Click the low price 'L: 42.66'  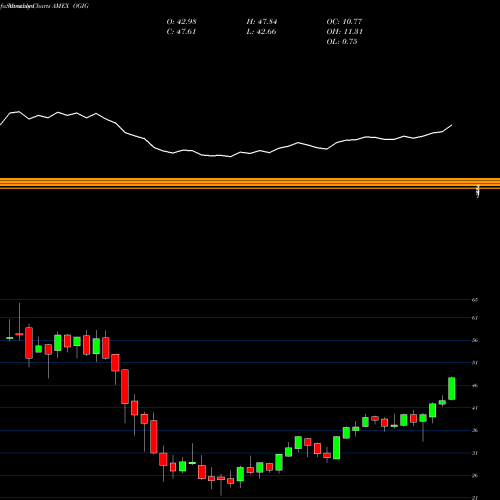point(262,32)
